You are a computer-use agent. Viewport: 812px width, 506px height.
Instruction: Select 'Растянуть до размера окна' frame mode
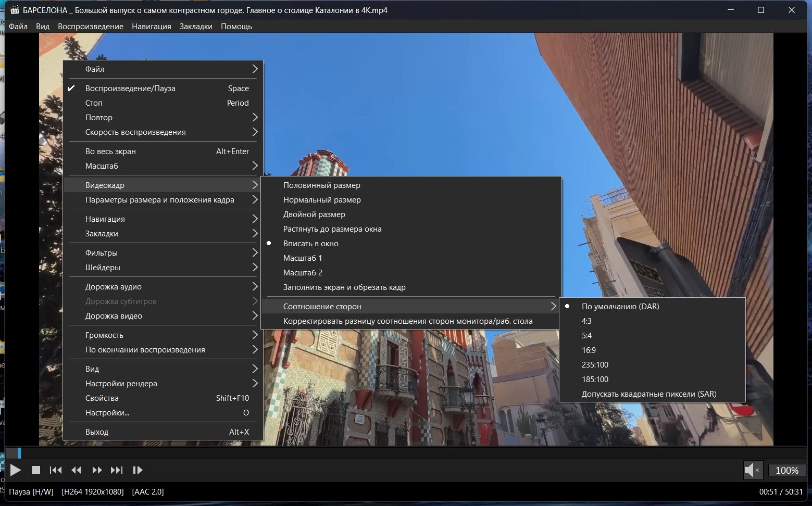tap(332, 229)
